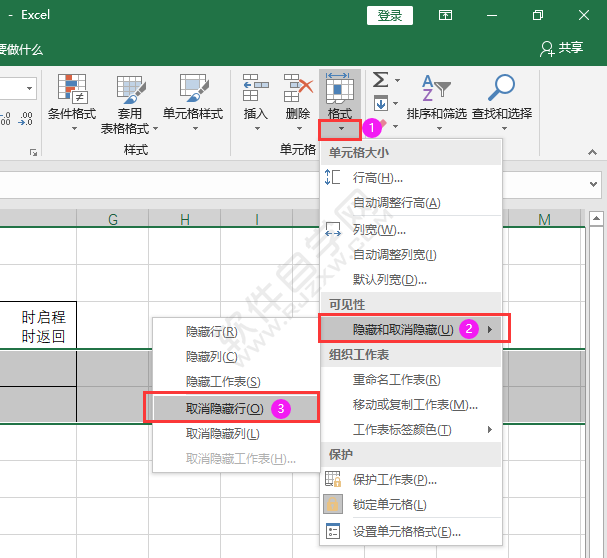Open Tab Color (工作表标签颜色) submenu
Viewport: 607px width, 558px height.
411,430
